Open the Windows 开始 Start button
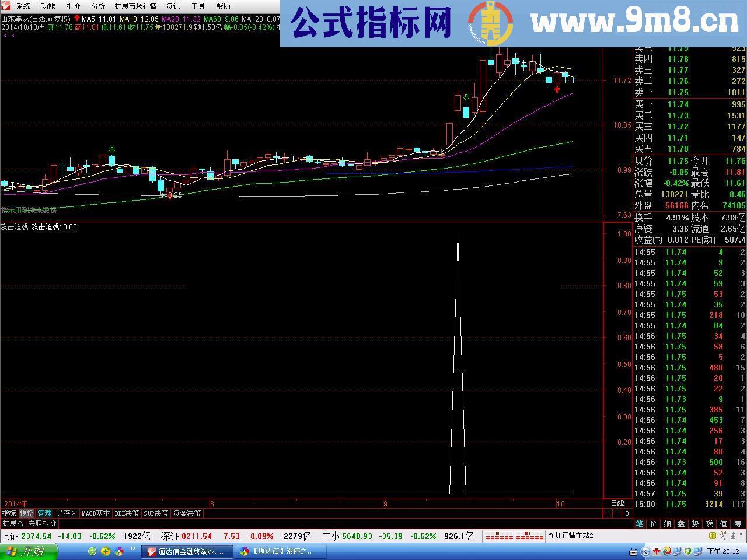Screen dimensions: 747x560 click(x=29, y=551)
